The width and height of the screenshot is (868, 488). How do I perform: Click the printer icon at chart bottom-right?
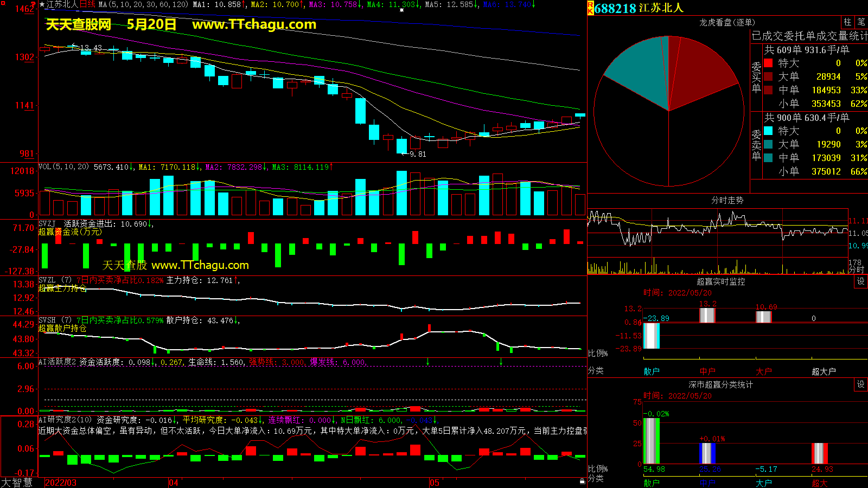(582, 481)
